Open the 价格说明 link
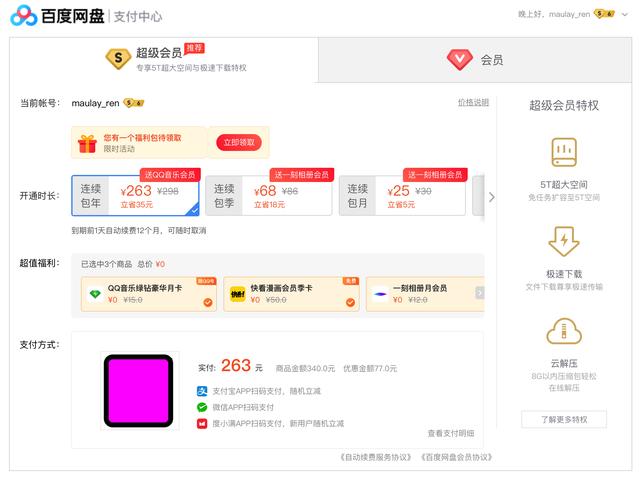Viewport: 640px width, 480px height. [473, 102]
